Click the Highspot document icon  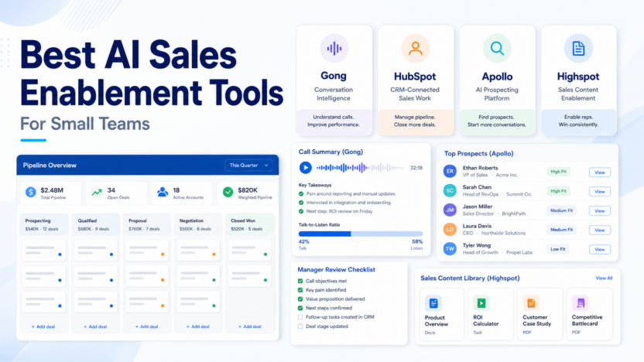(578, 49)
